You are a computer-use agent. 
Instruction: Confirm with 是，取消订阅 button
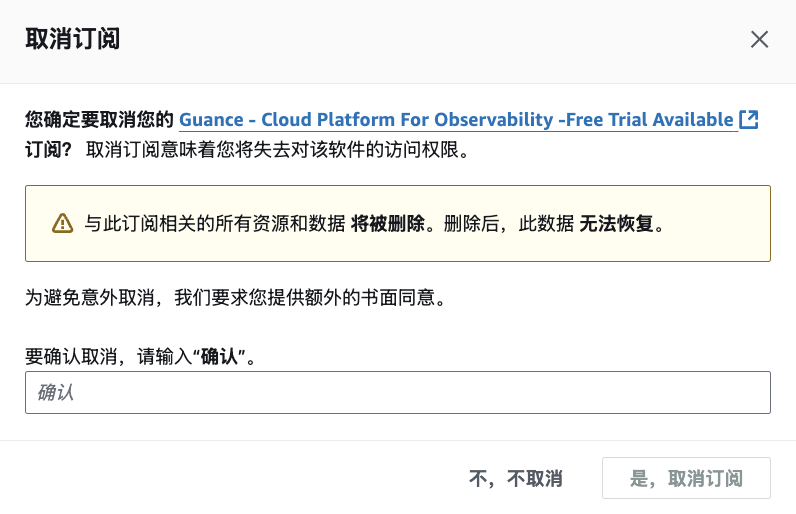(x=686, y=478)
